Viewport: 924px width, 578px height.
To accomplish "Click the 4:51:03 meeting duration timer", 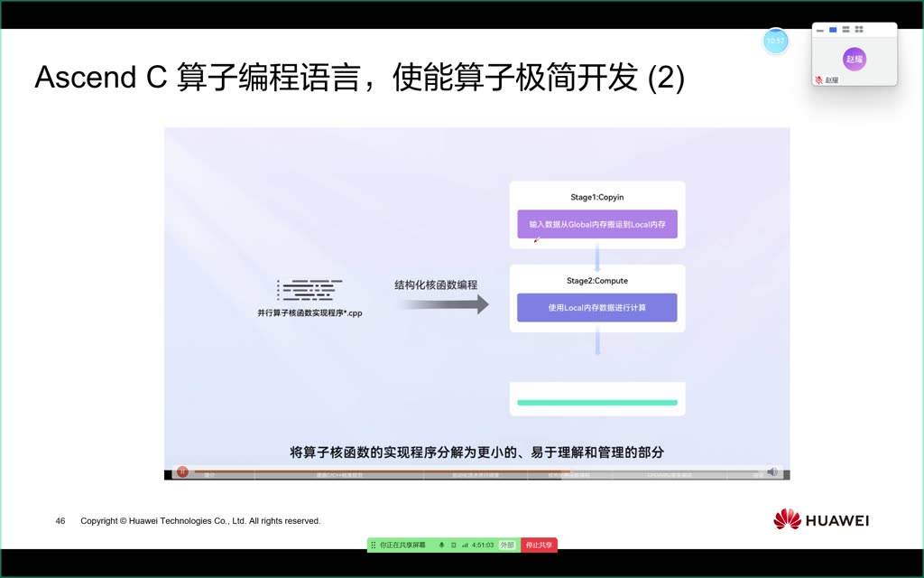I will click(483, 545).
